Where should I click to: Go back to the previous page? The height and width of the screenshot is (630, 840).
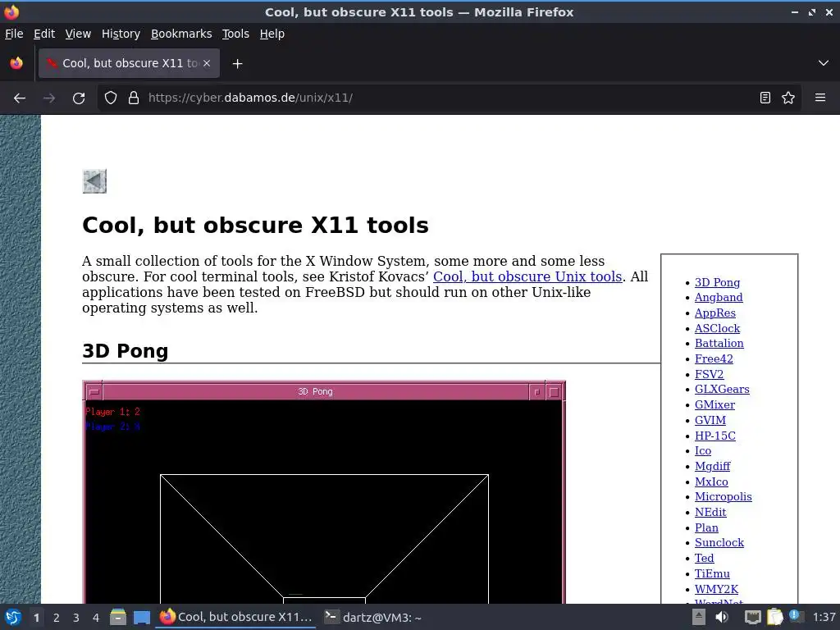point(20,98)
